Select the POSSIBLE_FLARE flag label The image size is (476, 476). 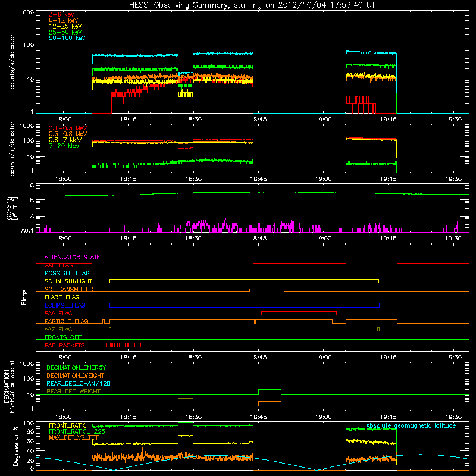click(x=68, y=273)
